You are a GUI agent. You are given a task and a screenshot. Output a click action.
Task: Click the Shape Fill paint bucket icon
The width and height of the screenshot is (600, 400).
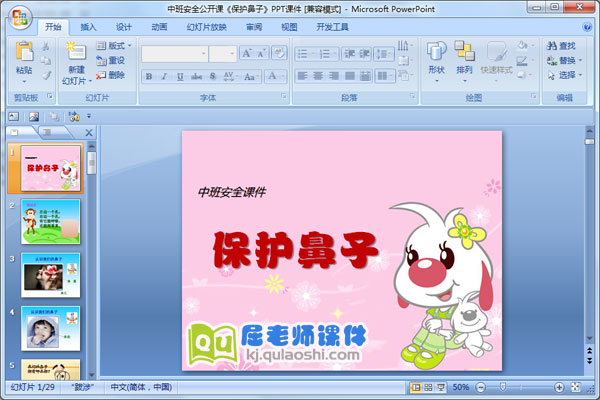pos(524,46)
